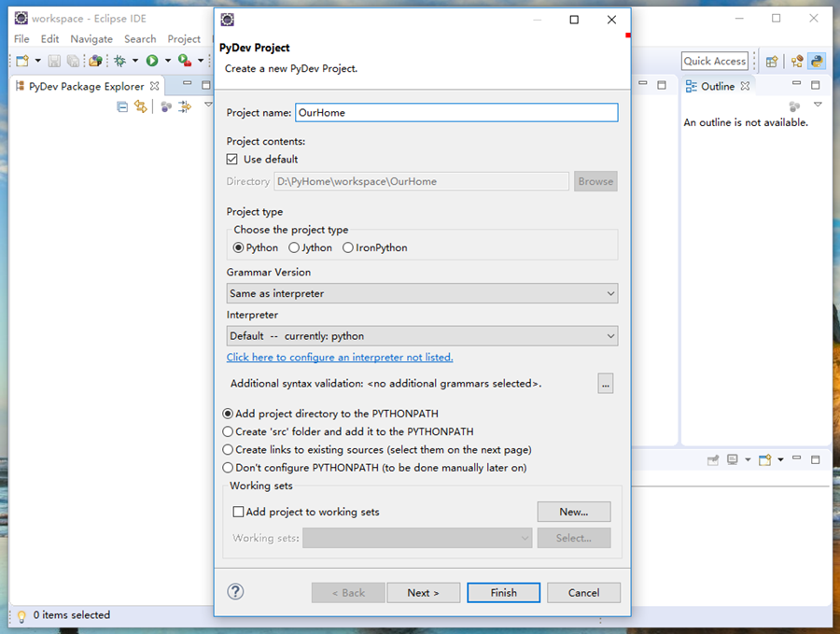Click the help question mark icon
Image resolution: width=840 pixels, height=634 pixels.
pos(235,592)
